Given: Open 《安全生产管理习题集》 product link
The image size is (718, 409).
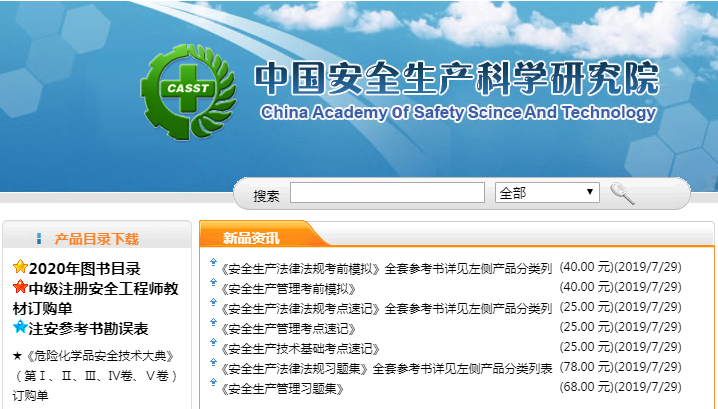Looking at the screenshot, I should [x=282, y=388].
